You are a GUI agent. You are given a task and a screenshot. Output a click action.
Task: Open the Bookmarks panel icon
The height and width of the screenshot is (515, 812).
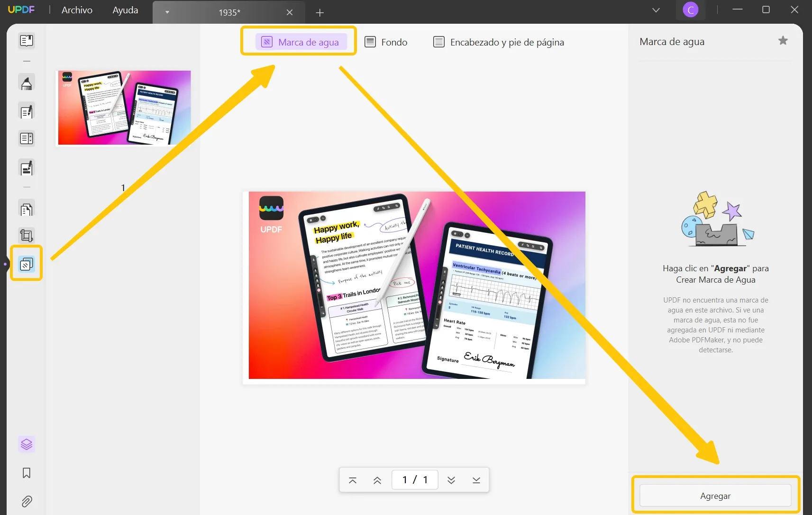pos(27,473)
